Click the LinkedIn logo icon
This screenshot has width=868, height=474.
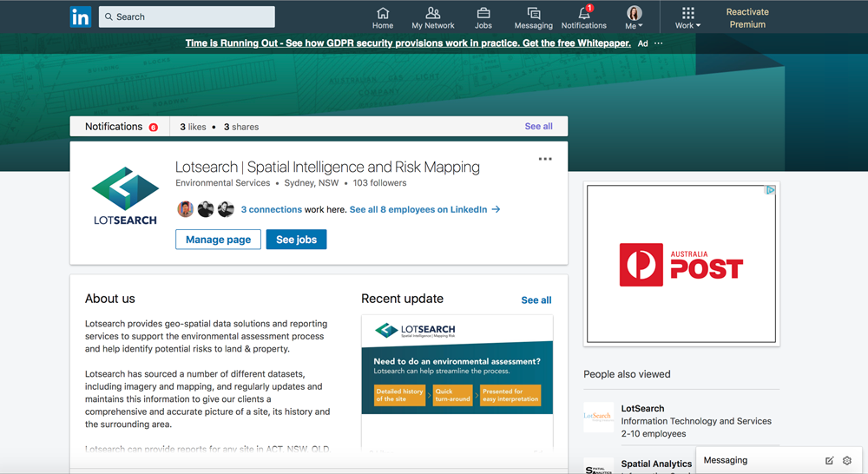(x=80, y=17)
